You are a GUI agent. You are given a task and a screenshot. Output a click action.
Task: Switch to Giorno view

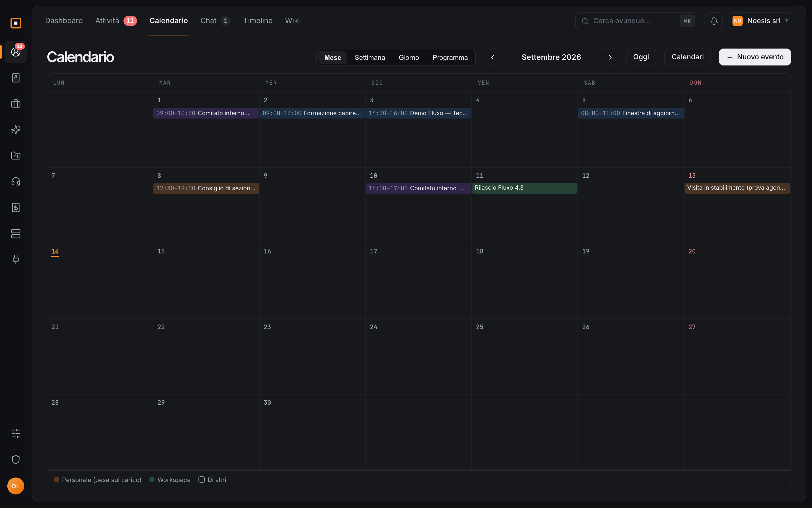[409, 58]
